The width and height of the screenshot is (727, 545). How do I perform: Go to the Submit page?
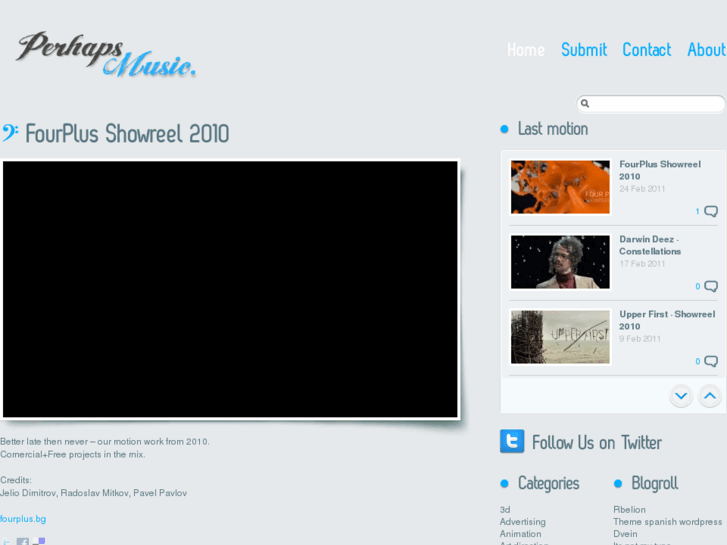point(584,50)
